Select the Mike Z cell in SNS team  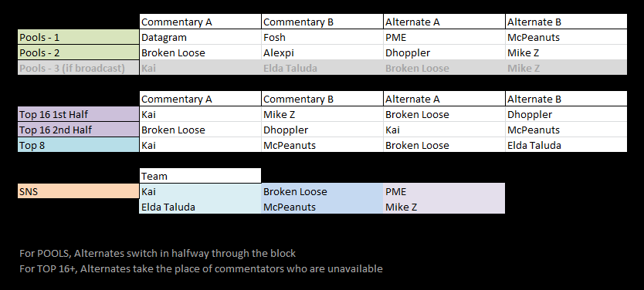point(444,207)
